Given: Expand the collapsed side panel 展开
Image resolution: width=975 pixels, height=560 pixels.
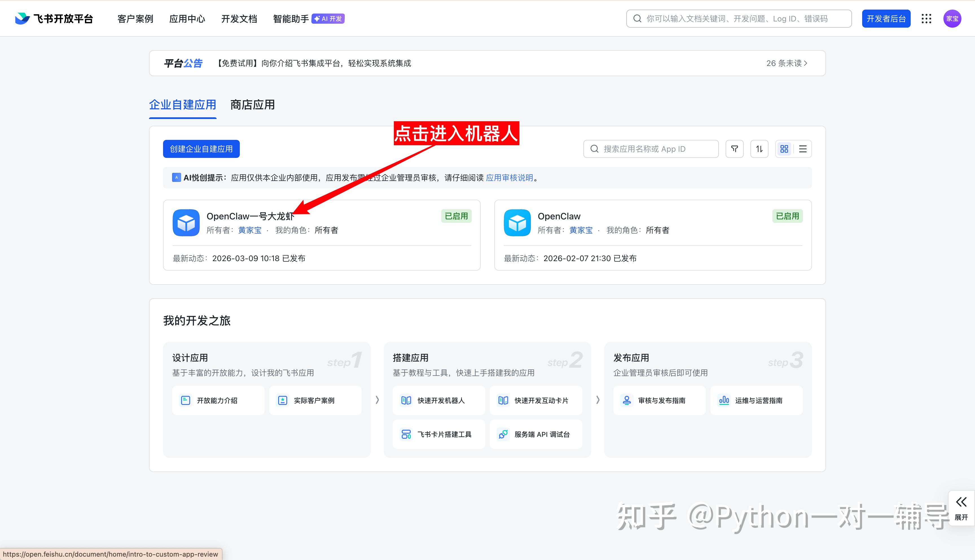Looking at the screenshot, I should [961, 508].
